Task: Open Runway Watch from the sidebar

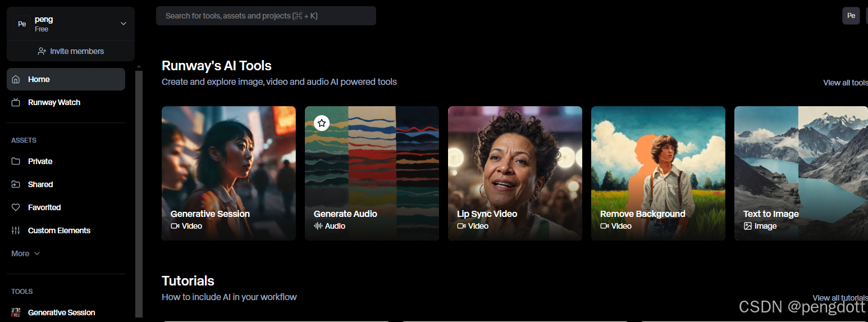Action: click(66, 102)
